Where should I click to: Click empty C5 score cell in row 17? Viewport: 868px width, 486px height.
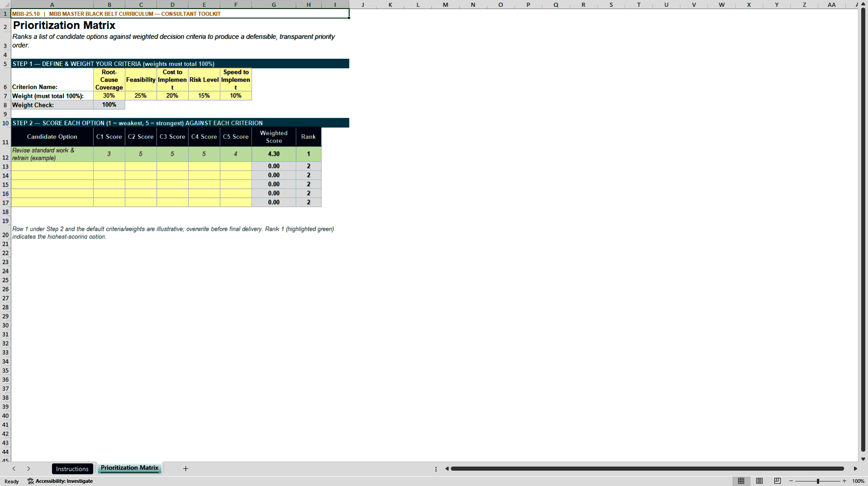click(236, 202)
